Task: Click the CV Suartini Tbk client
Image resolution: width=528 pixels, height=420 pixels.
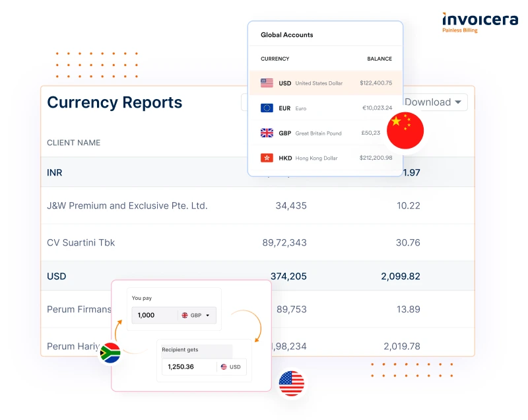Action: pyautogui.click(x=81, y=242)
